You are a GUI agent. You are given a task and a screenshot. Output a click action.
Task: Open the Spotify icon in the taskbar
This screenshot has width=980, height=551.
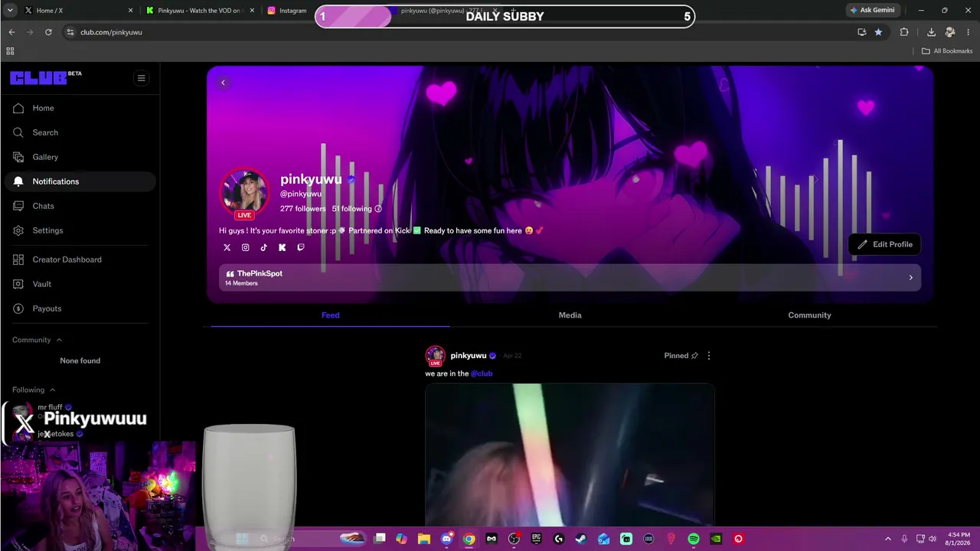(694, 539)
